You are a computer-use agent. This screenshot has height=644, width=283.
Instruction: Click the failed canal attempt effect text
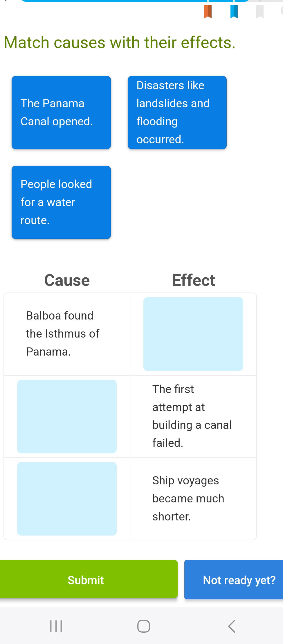[x=192, y=416]
